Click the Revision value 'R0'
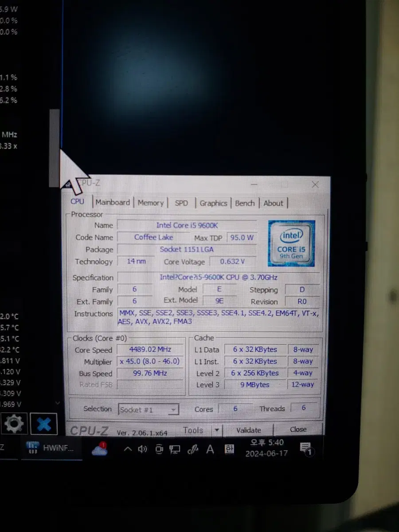The image size is (399, 532). pyautogui.click(x=302, y=302)
